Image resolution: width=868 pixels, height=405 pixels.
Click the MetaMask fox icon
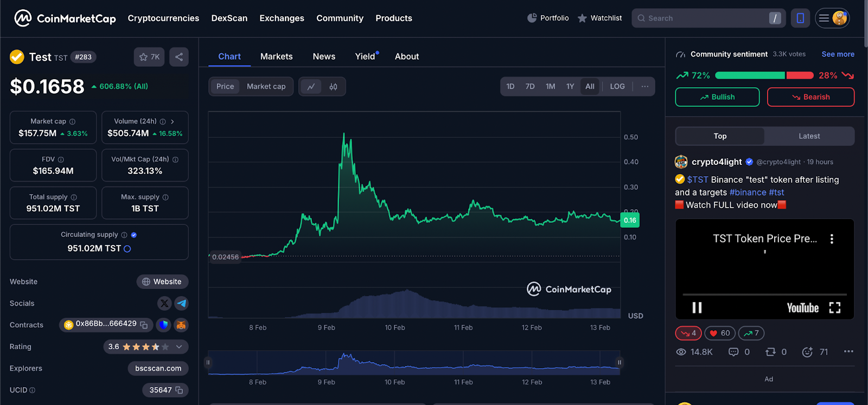pos(181,325)
